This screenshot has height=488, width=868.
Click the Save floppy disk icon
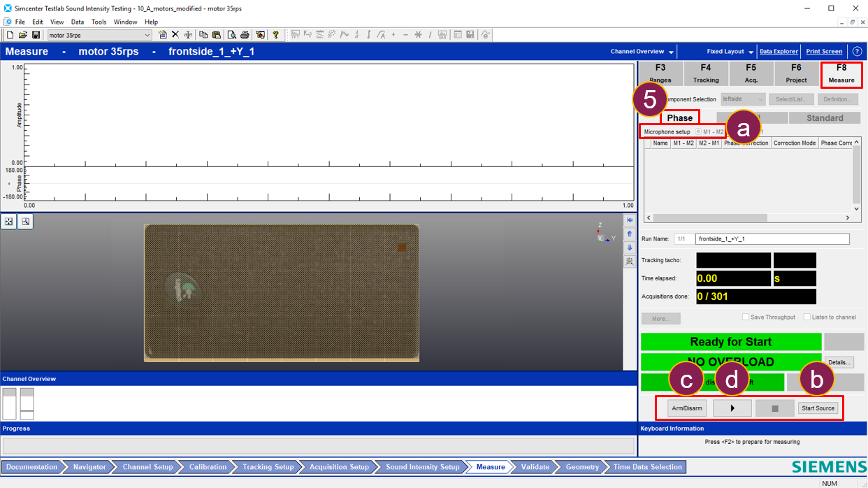(36, 35)
